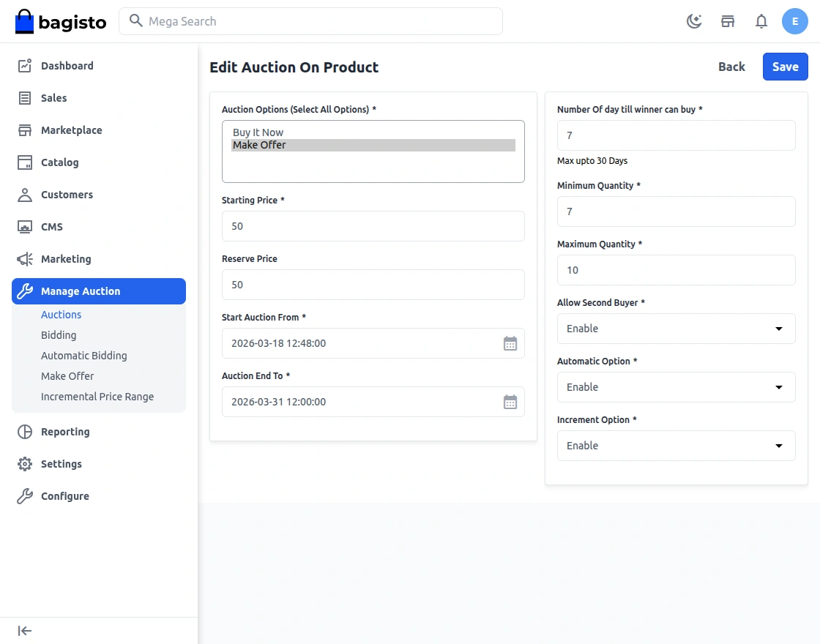
Task: Select Buy It Now auction option
Action: pyautogui.click(x=258, y=132)
